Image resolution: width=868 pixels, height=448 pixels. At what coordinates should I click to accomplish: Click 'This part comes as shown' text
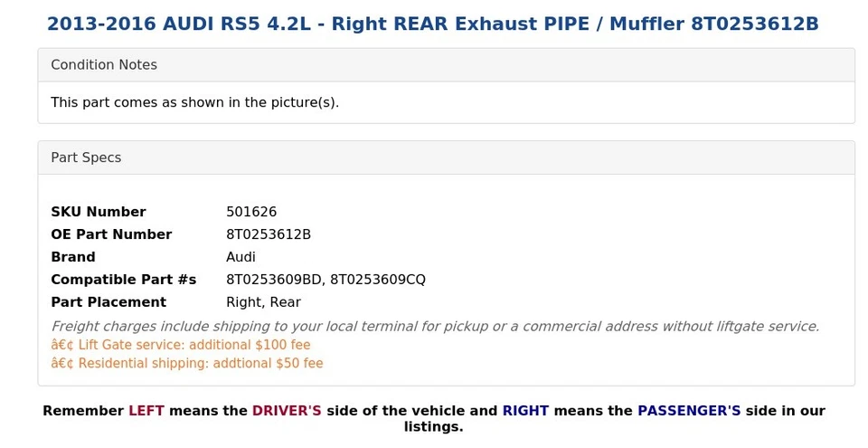[194, 102]
